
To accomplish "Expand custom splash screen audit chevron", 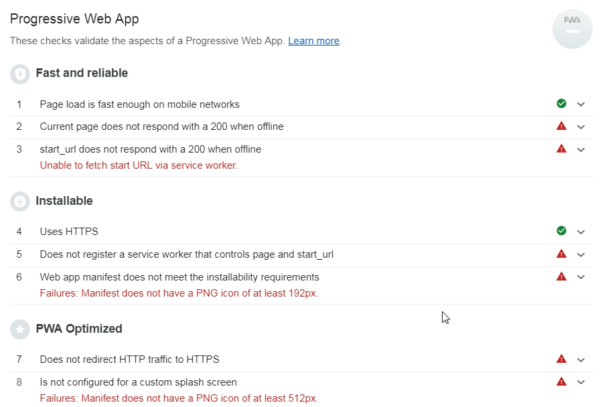I will [581, 382].
